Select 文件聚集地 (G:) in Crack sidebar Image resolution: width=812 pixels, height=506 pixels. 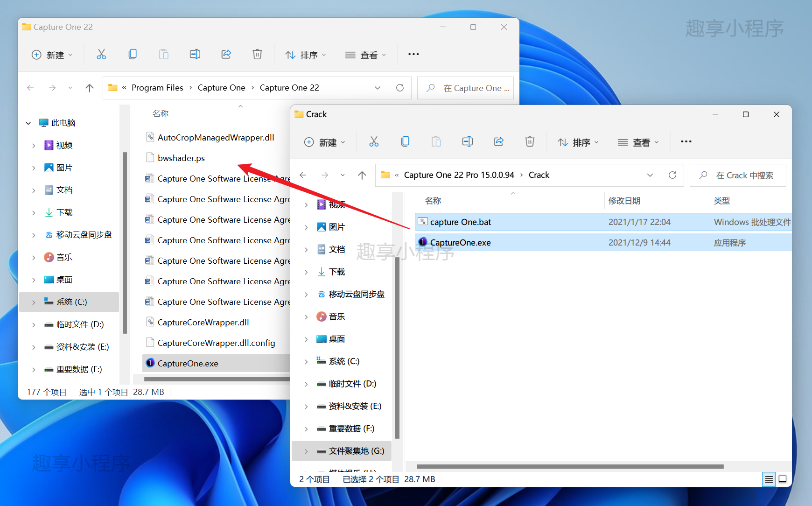coord(342,451)
